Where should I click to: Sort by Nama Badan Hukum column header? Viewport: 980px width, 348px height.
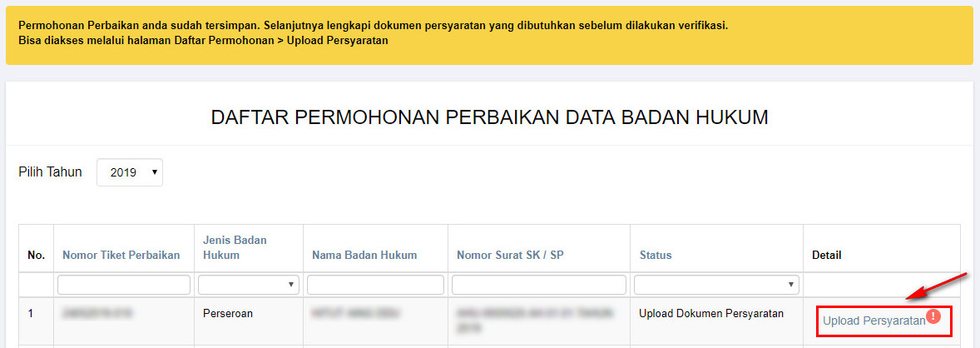click(x=364, y=255)
